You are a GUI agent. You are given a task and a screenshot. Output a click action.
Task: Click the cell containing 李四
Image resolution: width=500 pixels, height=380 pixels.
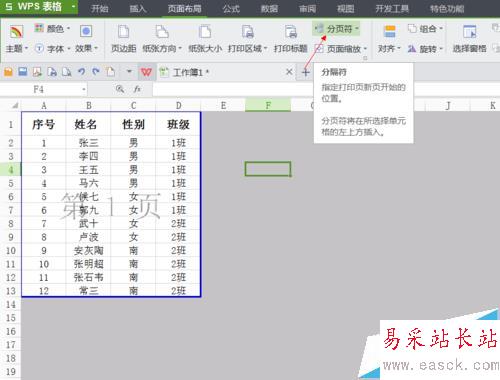point(88,156)
